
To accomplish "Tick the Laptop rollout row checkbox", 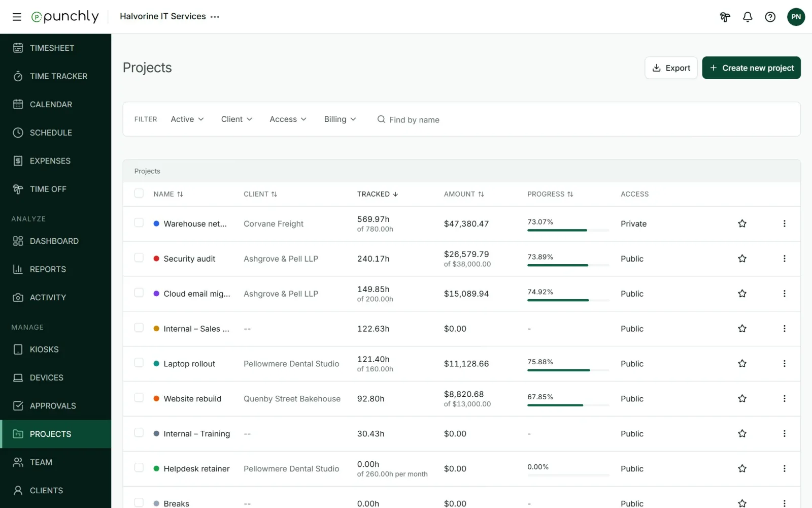I will [139, 363].
